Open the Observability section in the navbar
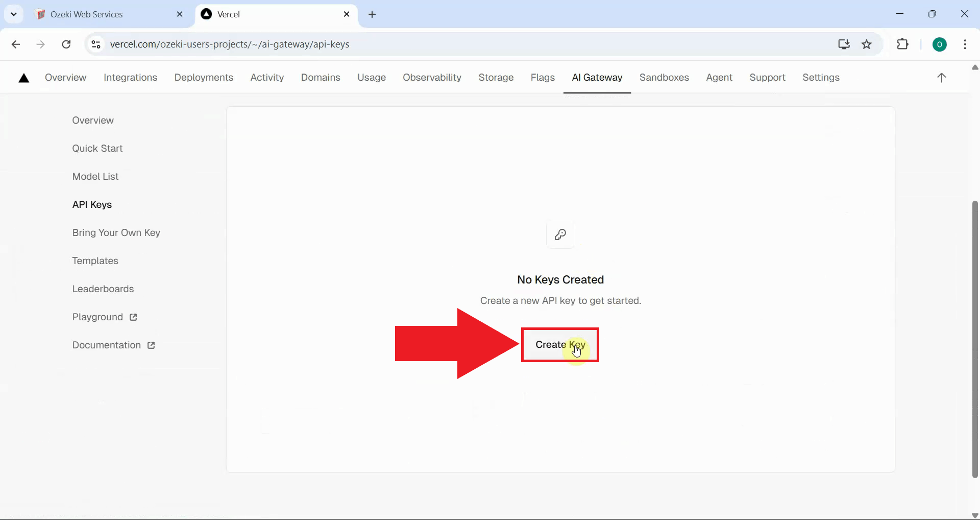The width and height of the screenshot is (980, 520). click(x=432, y=77)
